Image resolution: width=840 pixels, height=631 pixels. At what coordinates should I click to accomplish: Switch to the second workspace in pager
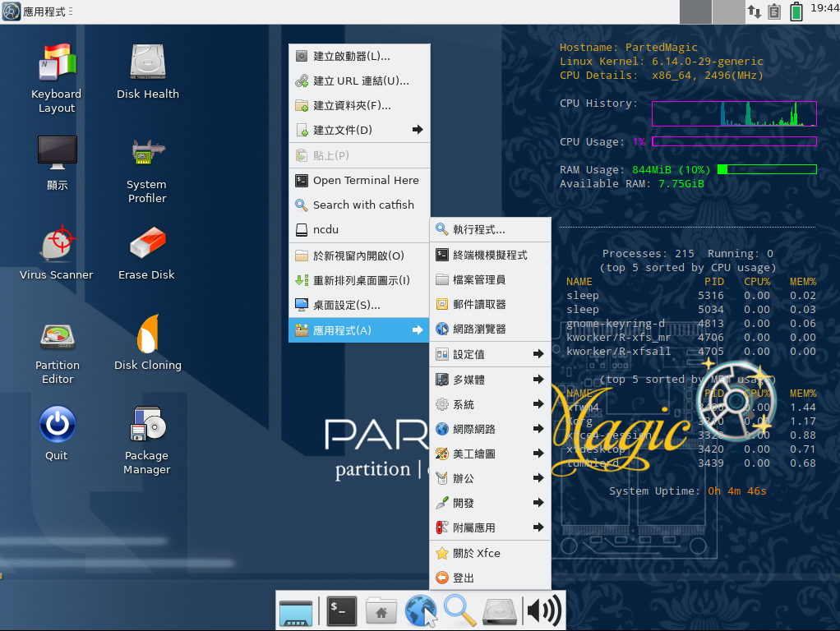pos(728,12)
